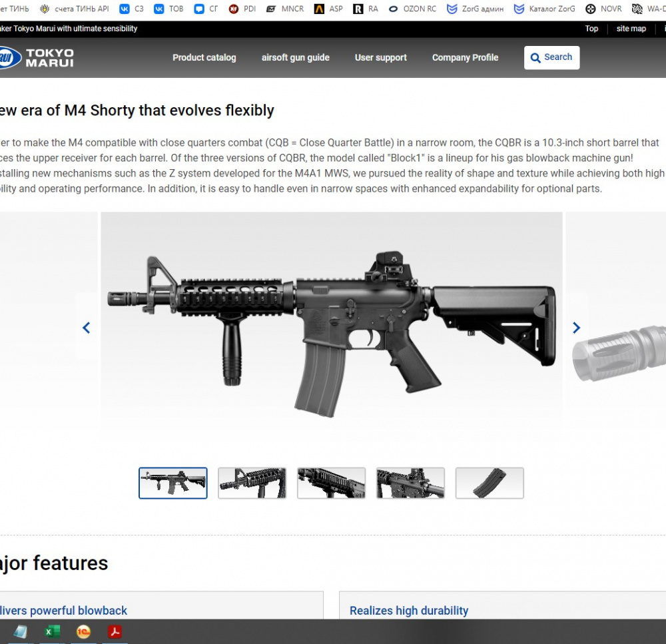Open the PDI bookmark
666x644 pixels.
[242, 9]
